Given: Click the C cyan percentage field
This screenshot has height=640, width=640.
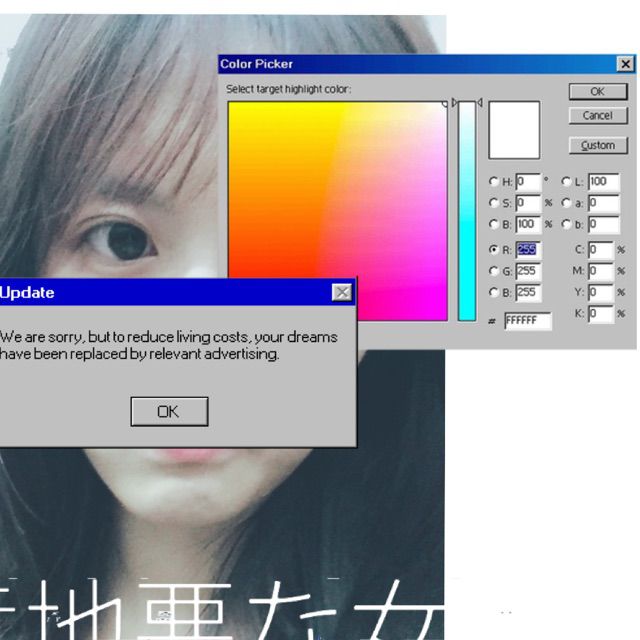Looking at the screenshot, I should click(x=600, y=249).
